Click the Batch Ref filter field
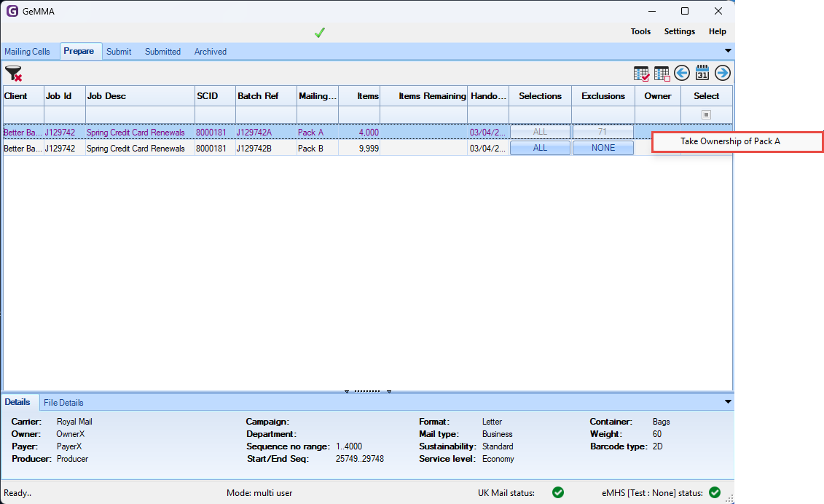Viewport: 824px width, 504px height. point(266,114)
